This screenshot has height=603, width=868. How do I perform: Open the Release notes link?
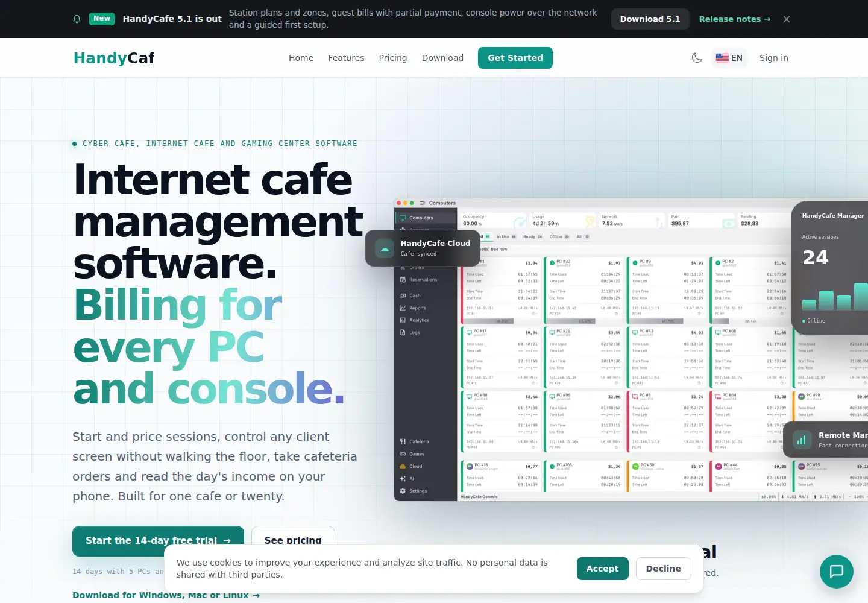click(x=734, y=19)
